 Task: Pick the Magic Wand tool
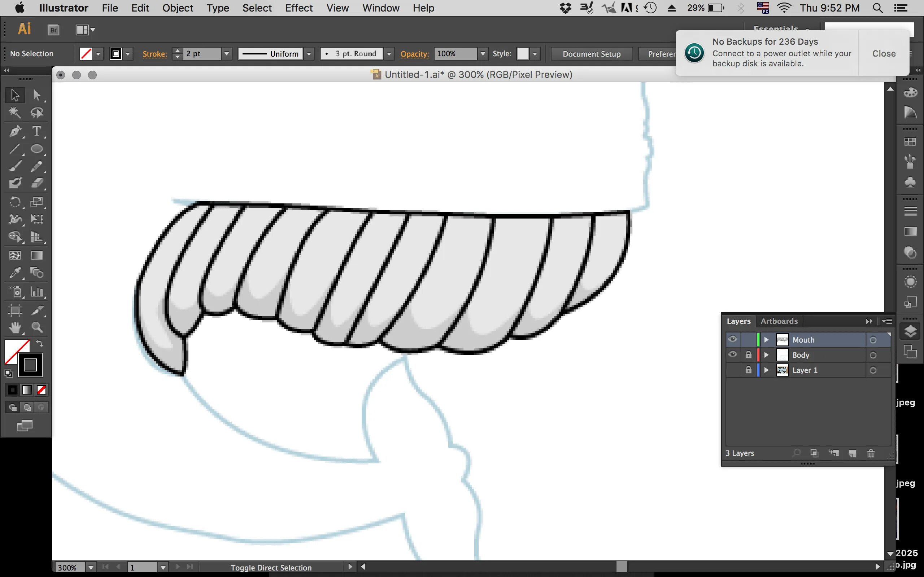click(x=15, y=113)
